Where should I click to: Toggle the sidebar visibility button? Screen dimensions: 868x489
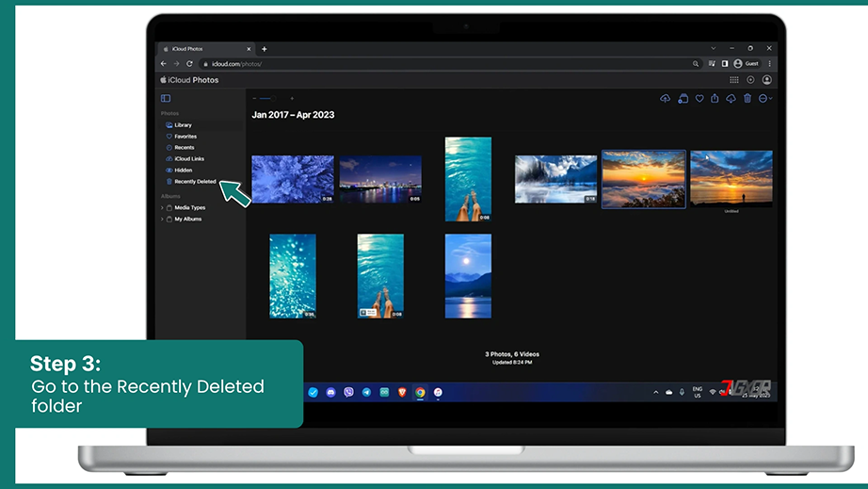(166, 98)
